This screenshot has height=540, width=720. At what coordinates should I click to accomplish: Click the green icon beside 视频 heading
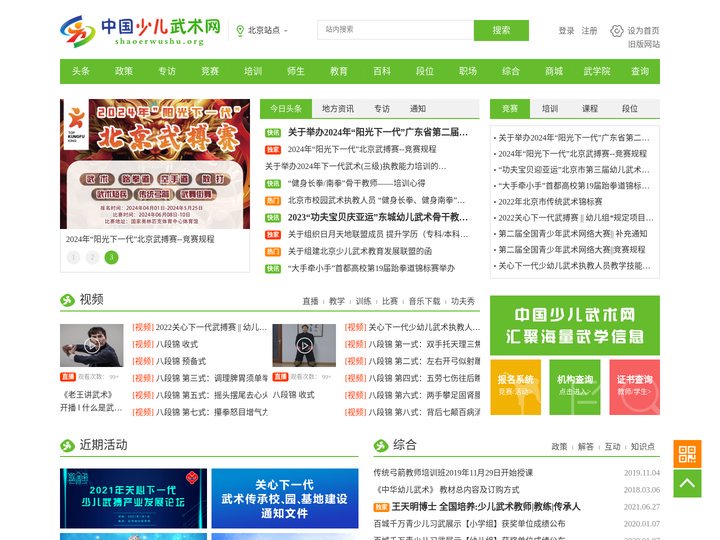tap(68, 300)
